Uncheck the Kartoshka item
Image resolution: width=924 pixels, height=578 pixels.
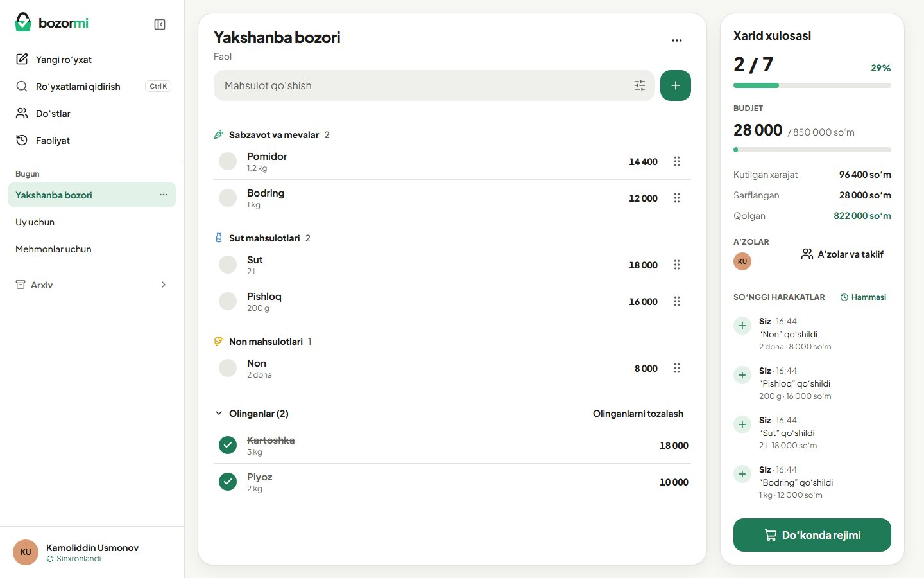pos(228,445)
